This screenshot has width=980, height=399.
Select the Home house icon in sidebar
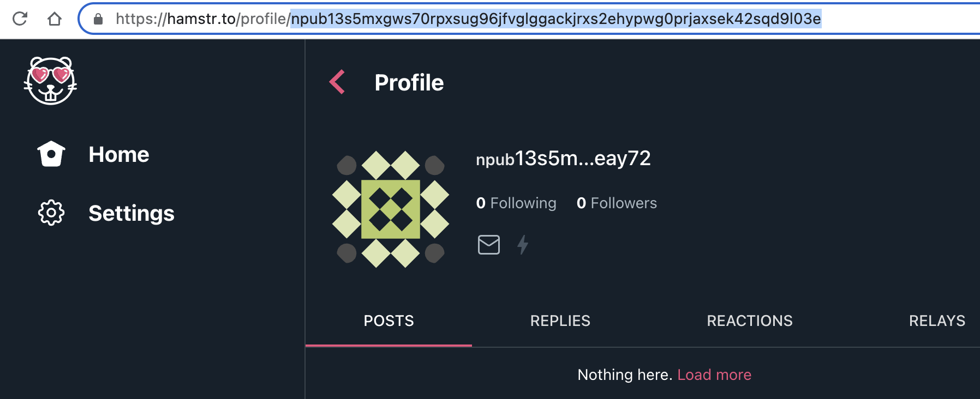pyautogui.click(x=50, y=154)
